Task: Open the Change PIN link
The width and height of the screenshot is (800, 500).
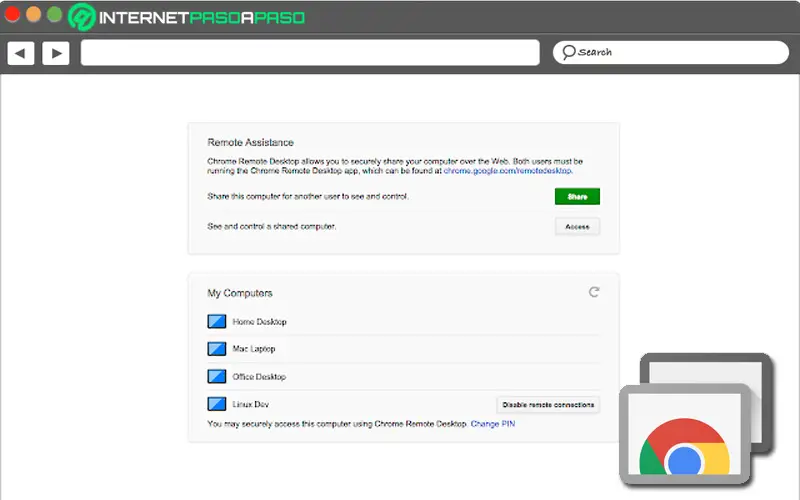Action: (493, 424)
